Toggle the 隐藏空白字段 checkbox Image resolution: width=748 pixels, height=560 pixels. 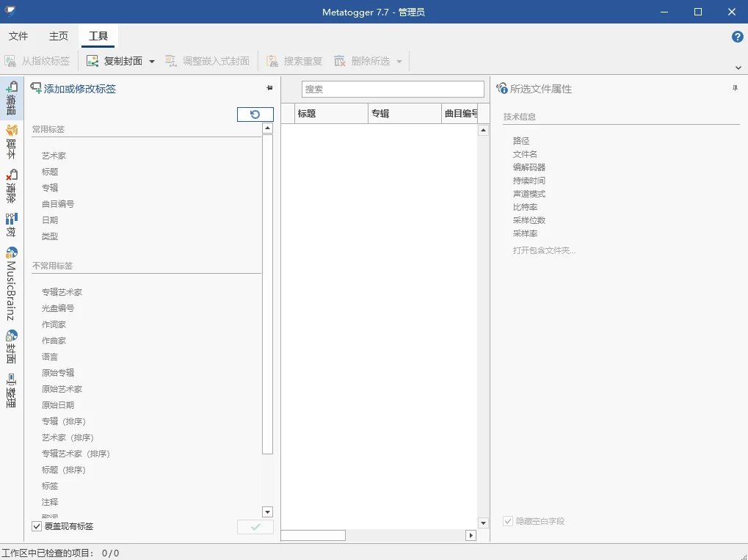coord(508,521)
